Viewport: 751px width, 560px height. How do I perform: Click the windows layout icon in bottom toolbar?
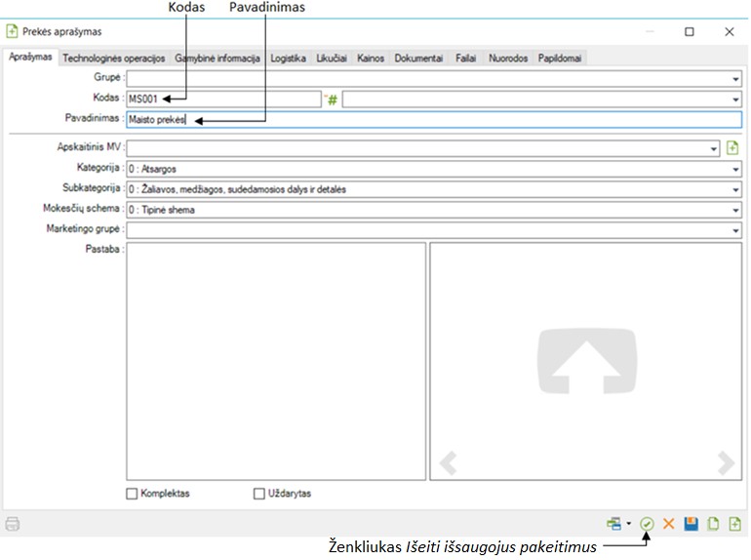tap(613, 524)
